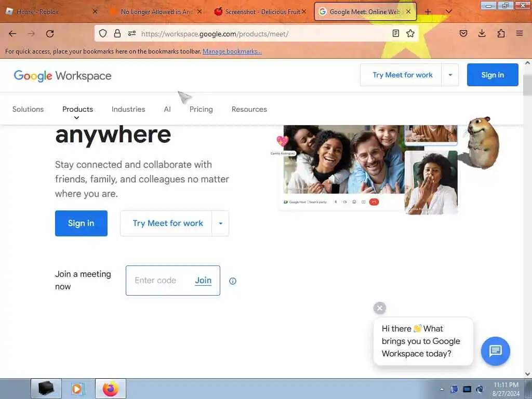Viewport: 532px width, 399px height.
Task: Open the media player taskbar icon
Action: [77, 389]
